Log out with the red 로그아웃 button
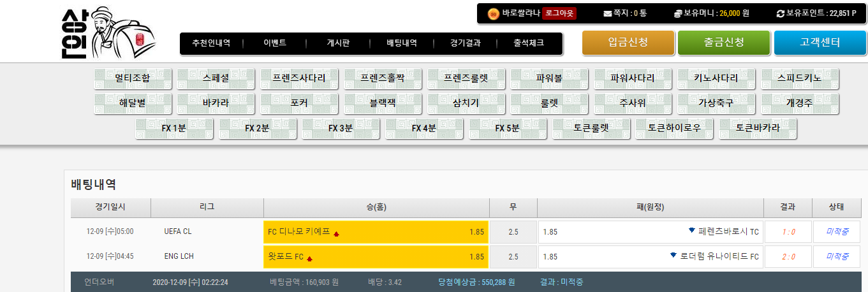The width and height of the screenshot is (868, 292). click(559, 13)
